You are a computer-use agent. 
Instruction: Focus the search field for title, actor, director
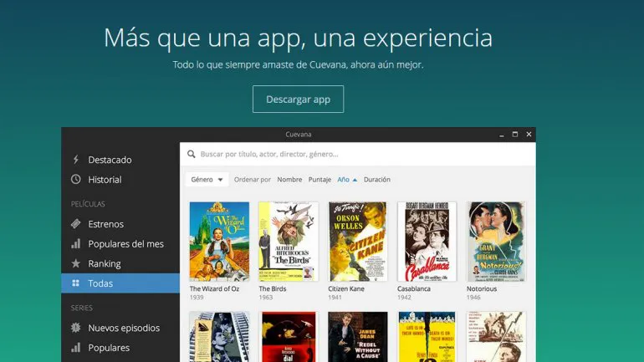coord(357,154)
